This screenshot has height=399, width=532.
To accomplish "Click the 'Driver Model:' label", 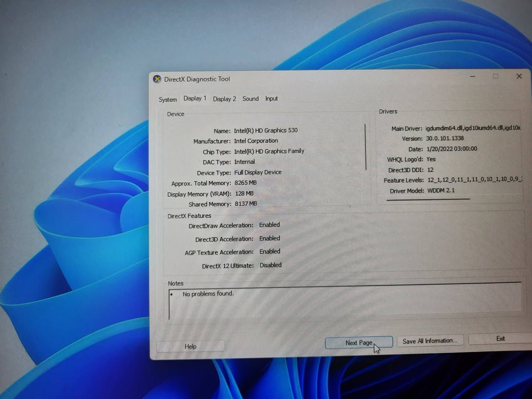I will coord(407,191).
